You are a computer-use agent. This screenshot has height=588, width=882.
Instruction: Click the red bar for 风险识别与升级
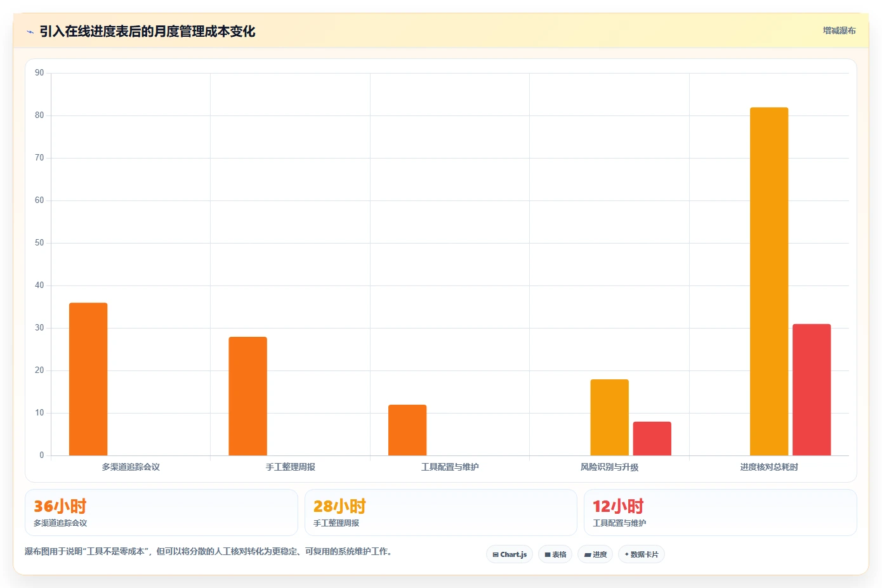(x=652, y=438)
